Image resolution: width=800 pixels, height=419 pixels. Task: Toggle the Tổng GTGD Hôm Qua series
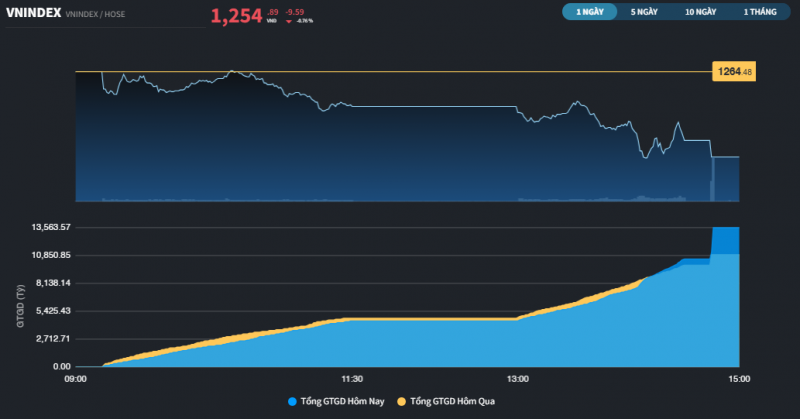pos(452,401)
